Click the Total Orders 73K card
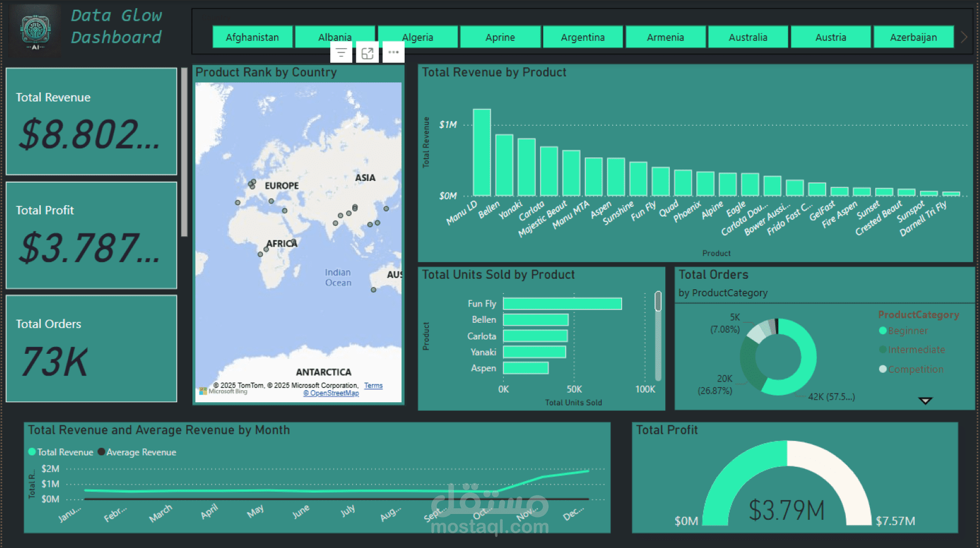This screenshot has height=548, width=980. click(91, 349)
